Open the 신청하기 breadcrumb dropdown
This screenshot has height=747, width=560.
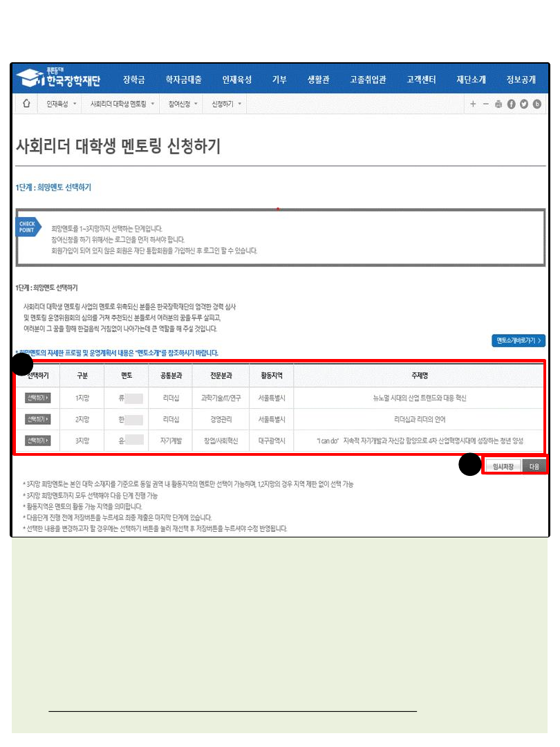pos(227,104)
